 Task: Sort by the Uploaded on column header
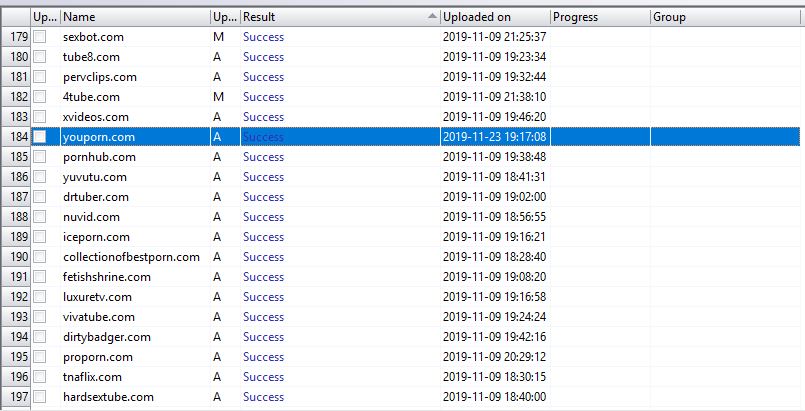[x=495, y=17]
